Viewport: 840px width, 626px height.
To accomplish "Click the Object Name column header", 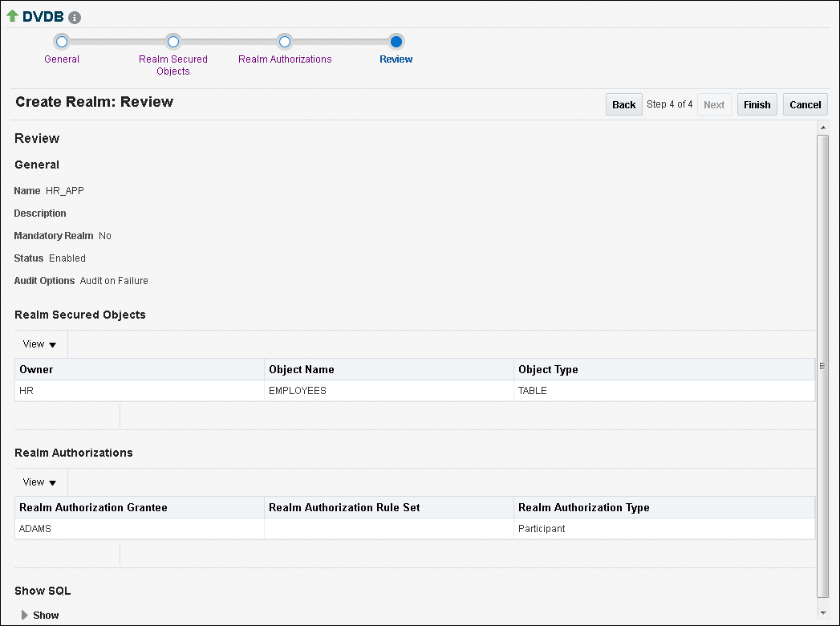I will tap(302, 369).
